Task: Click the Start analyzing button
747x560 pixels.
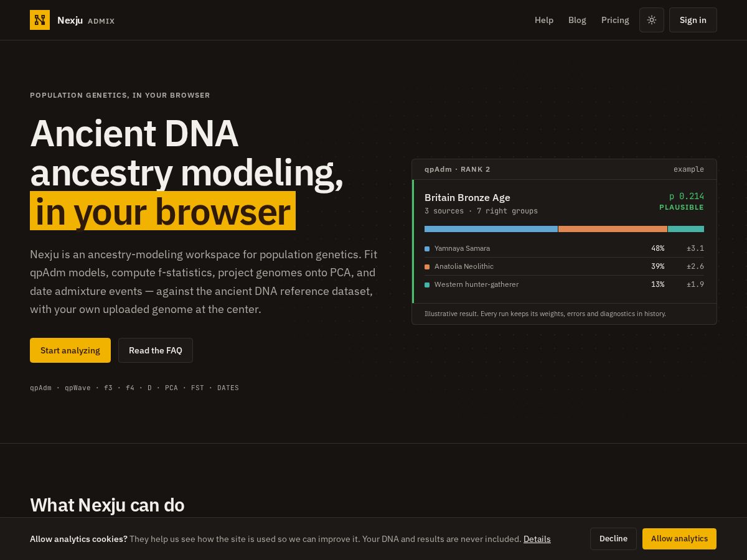Action: pyautogui.click(x=70, y=350)
